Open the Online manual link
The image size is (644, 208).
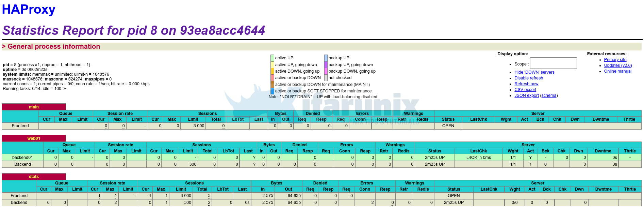617,71
